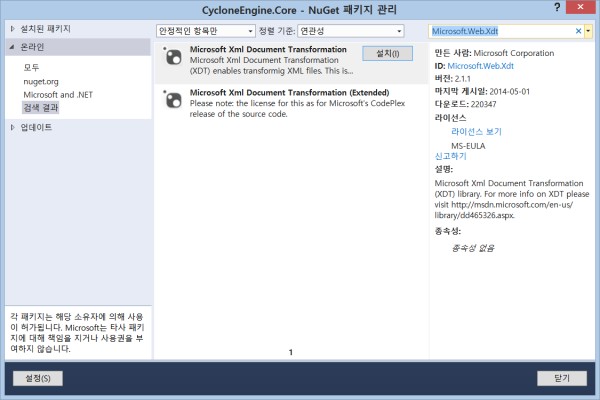Screen dimensions: 600x400
Task: Click into the Microsoft.Web.Xdt search field
Action: pos(501,31)
